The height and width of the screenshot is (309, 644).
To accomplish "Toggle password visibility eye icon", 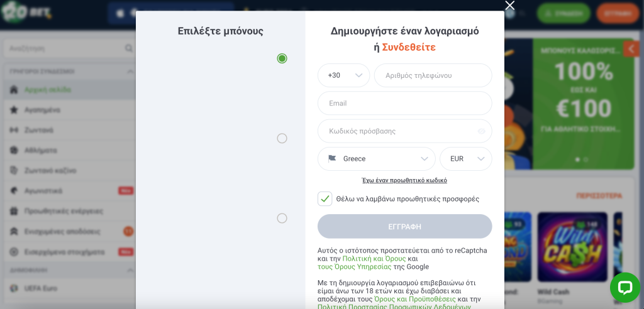I will (481, 131).
